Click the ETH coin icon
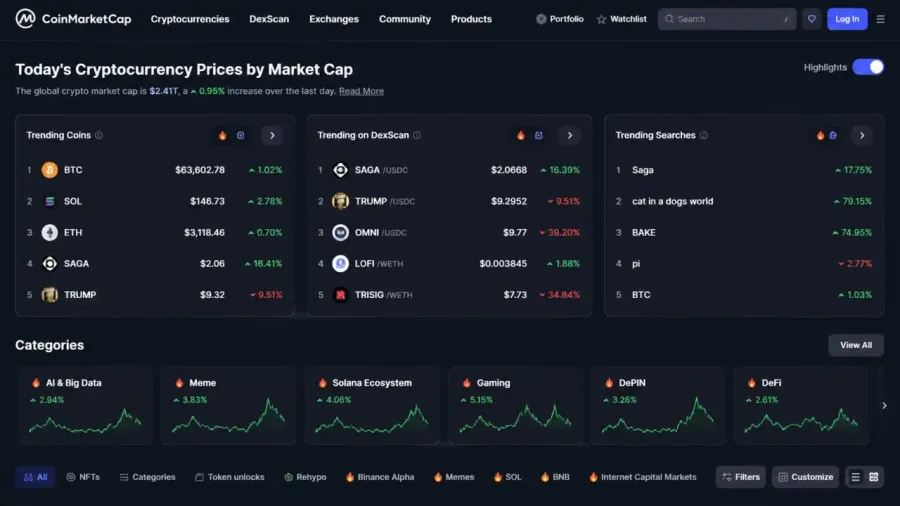This screenshot has width=900, height=506. 50,232
